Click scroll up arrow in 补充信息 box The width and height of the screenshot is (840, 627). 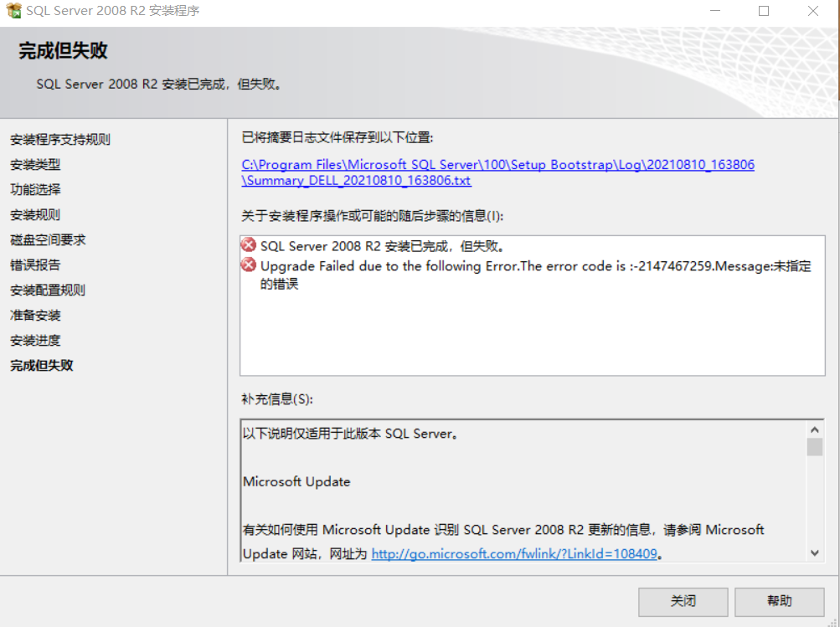[814, 429]
